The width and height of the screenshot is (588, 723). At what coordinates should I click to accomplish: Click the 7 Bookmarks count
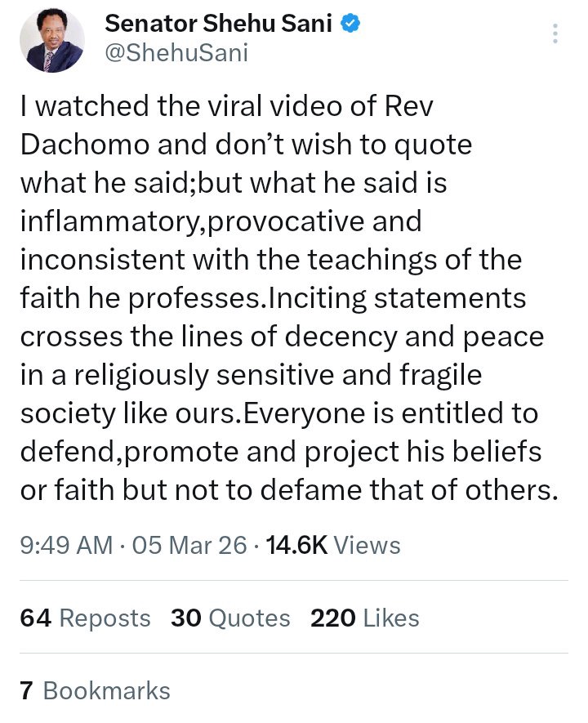(95, 690)
